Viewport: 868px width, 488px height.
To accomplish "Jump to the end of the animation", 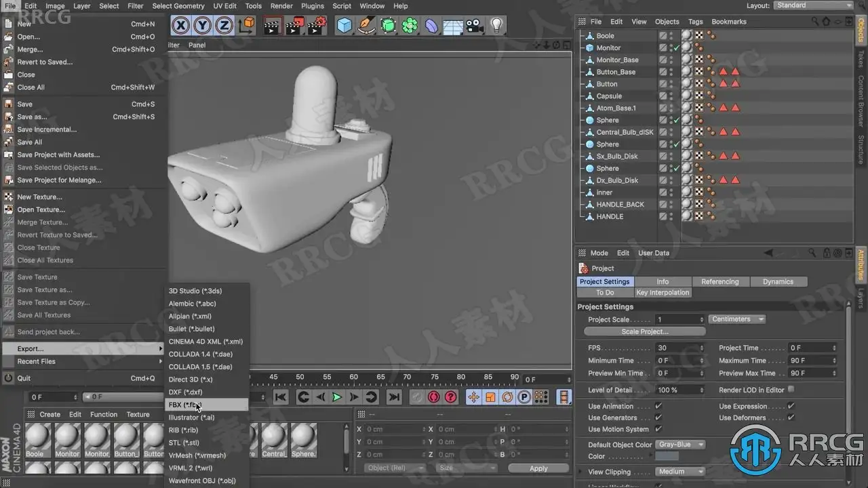I will (x=394, y=397).
